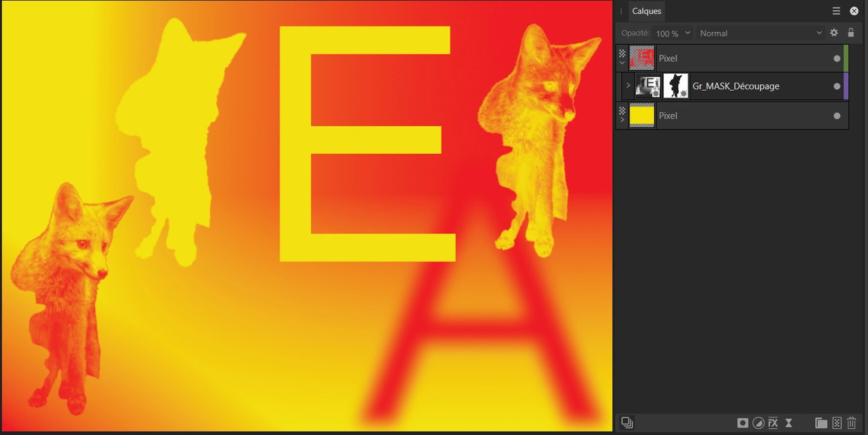
Task: Open layer blend options gear icon
Action: [x=834, y=33]
